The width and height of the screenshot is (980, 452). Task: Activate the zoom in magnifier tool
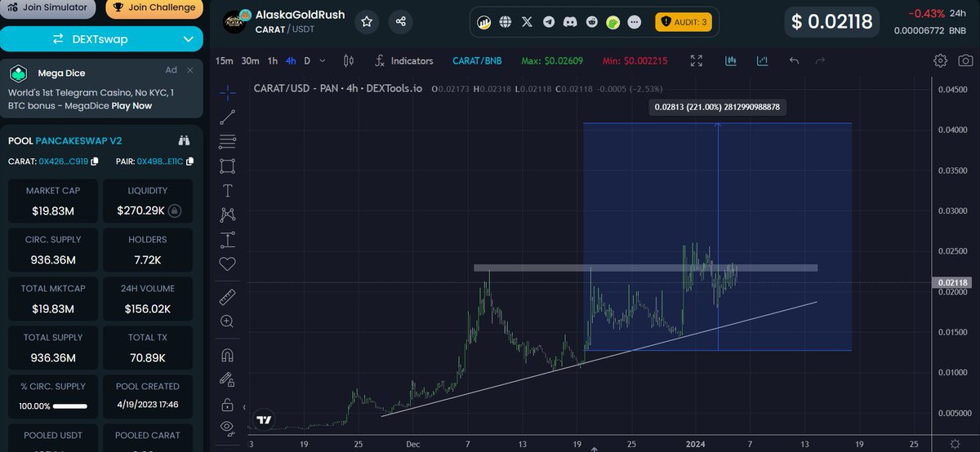(228, 321)
